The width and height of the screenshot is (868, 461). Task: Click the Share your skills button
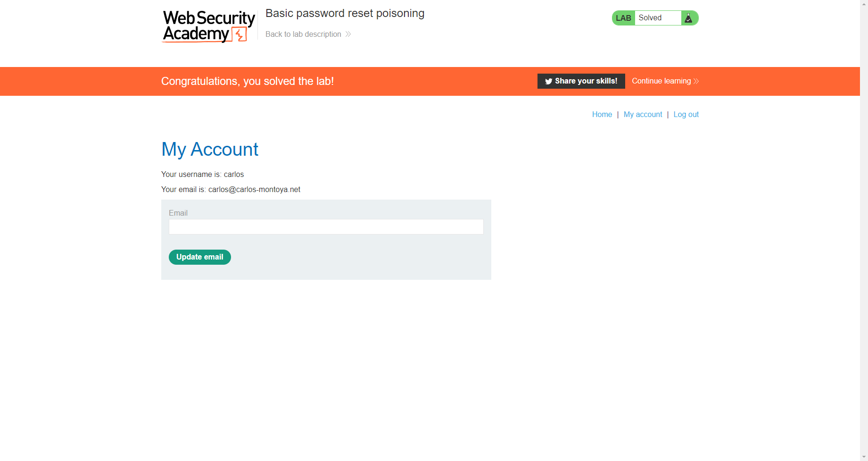click(581, 81)
